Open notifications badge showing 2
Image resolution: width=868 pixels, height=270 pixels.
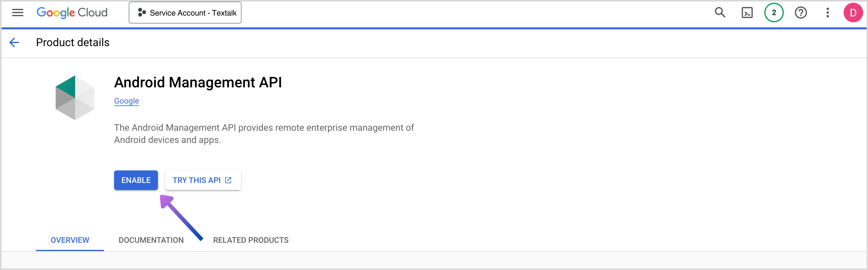coord(774,13)
